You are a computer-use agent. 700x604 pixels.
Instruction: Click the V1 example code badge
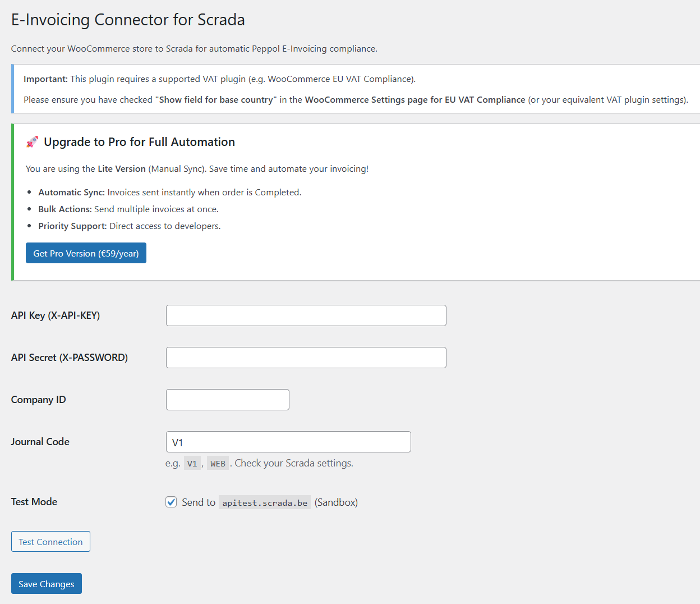(x=192, y=463)
